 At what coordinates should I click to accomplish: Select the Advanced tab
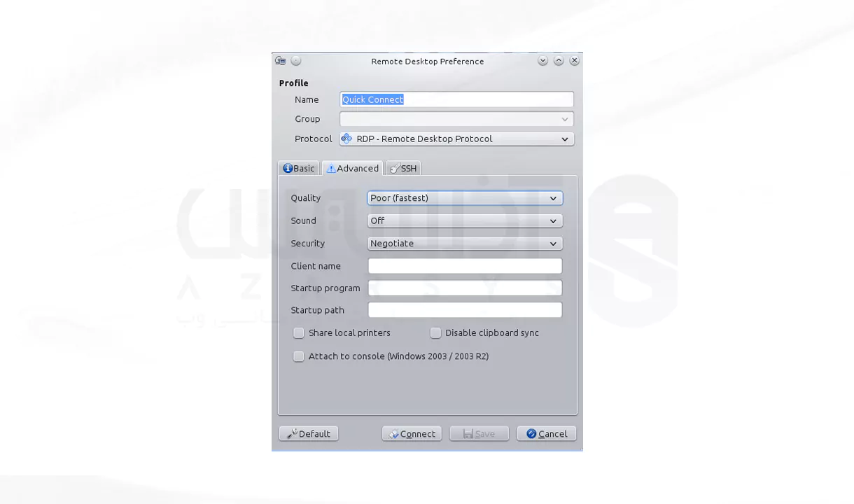click(x=353, y=169)
